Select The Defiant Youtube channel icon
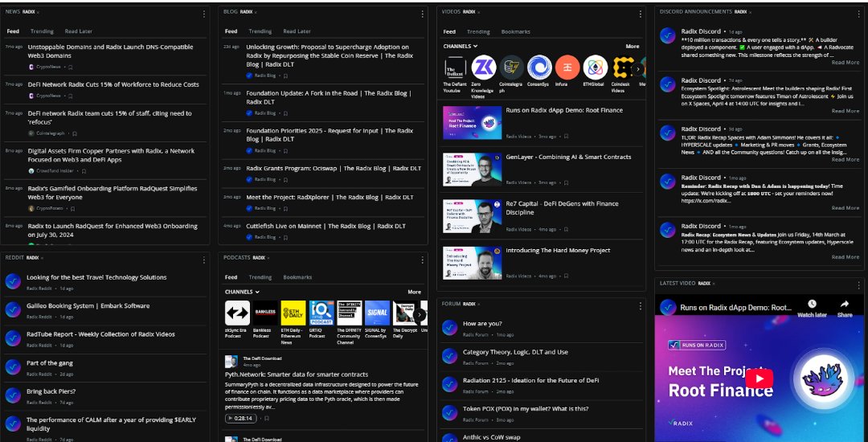 tap(456, 68)
